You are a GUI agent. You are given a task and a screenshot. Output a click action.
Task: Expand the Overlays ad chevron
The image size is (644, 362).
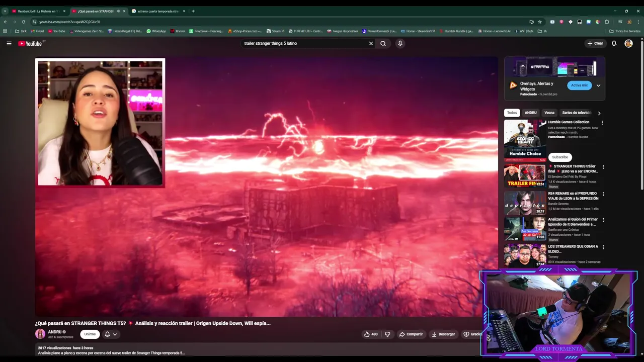click(x=598, y=85)
